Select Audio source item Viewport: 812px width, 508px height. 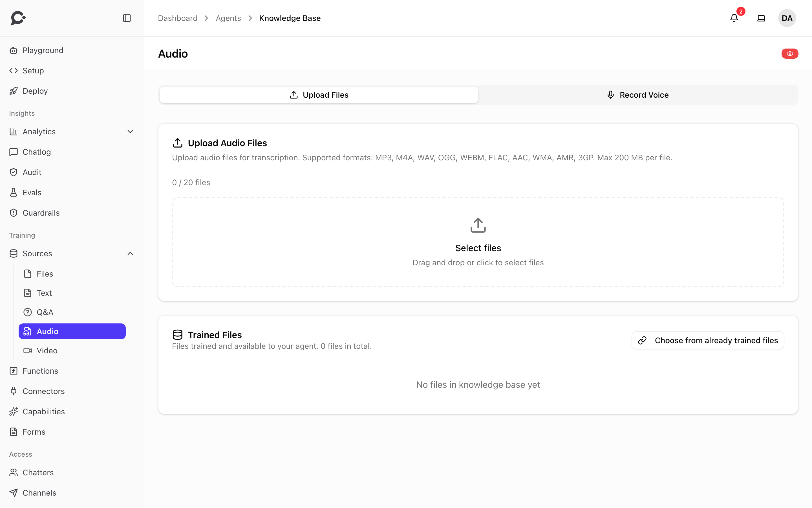[72, 331]
